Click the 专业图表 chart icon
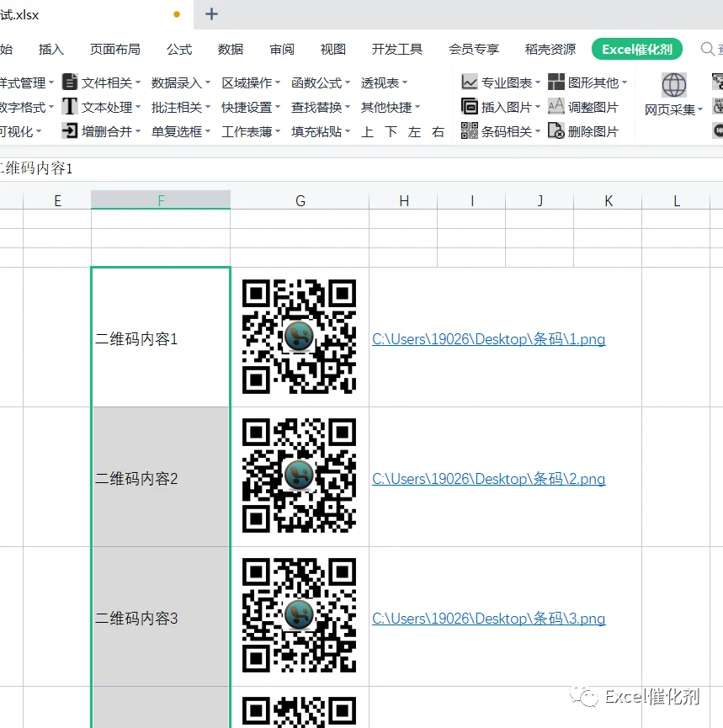 (469, 82)
